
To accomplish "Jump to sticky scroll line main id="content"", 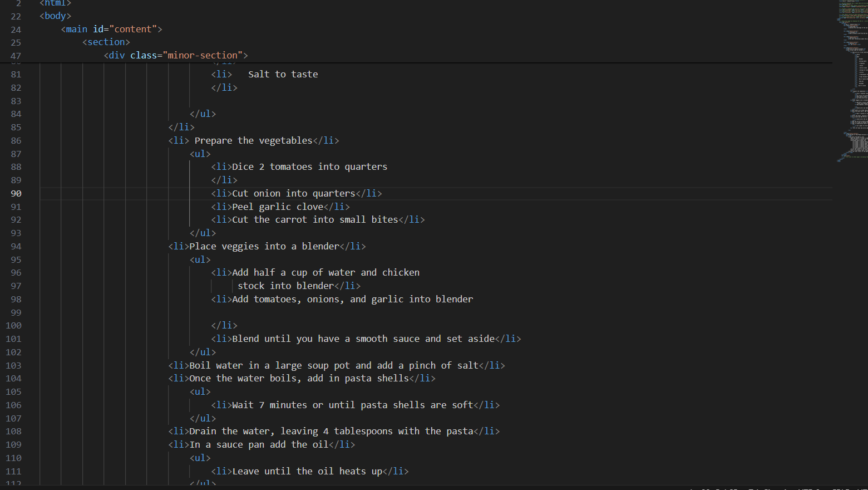I will pyautogui.click(x=111, y=29).
